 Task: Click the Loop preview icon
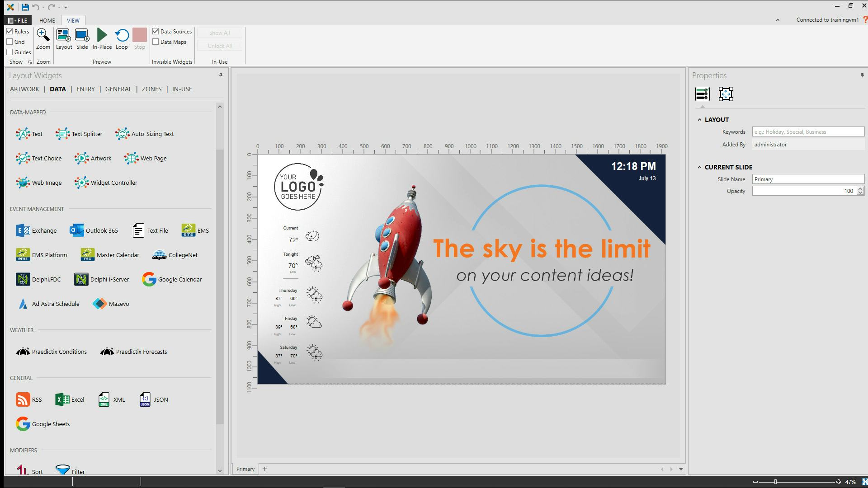pos(122,35)
